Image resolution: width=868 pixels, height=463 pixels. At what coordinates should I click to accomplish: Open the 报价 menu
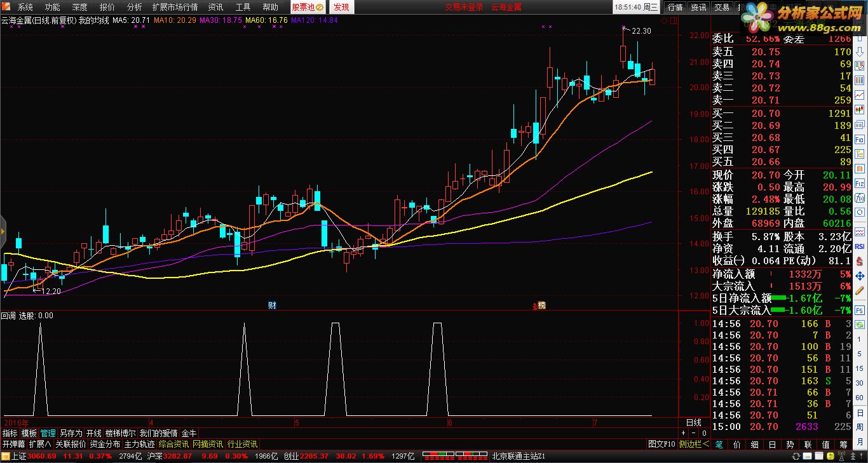click(x=107, y=7)
